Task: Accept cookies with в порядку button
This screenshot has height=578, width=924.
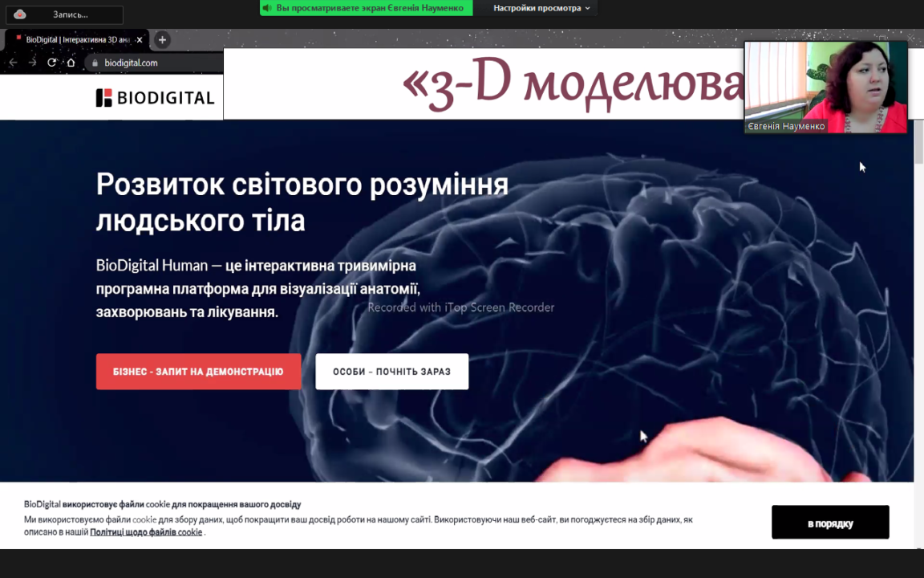Action: (830, 523)
